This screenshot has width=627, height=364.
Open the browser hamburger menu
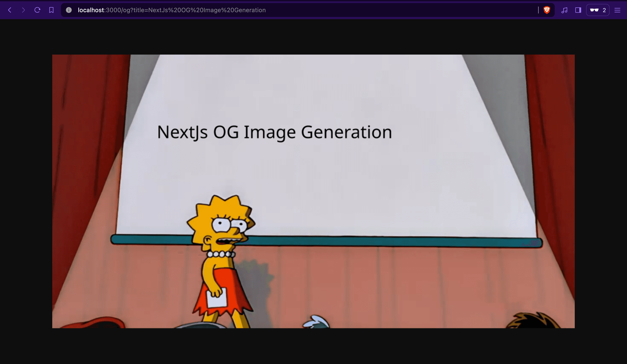pyautogui.click(x=617, y=10)
